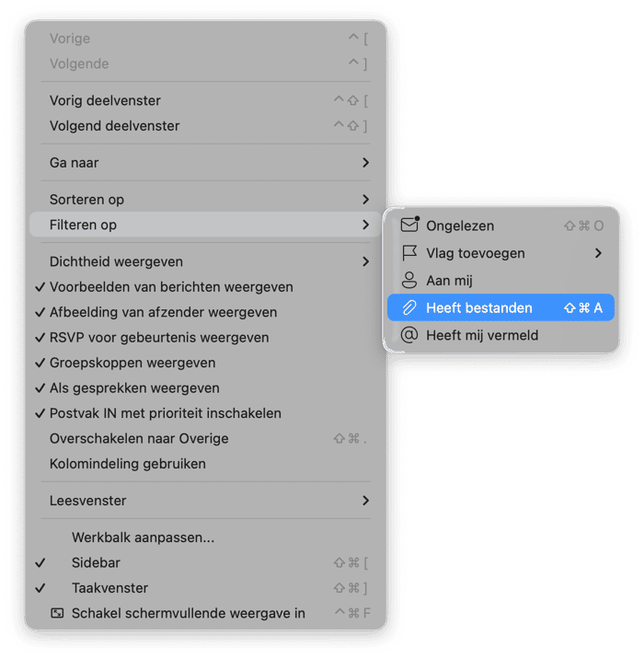The height and width of the screenshot is (659, 644).
Task: Disable Groepskoppen weergeven
Action: tap(132, 363)
